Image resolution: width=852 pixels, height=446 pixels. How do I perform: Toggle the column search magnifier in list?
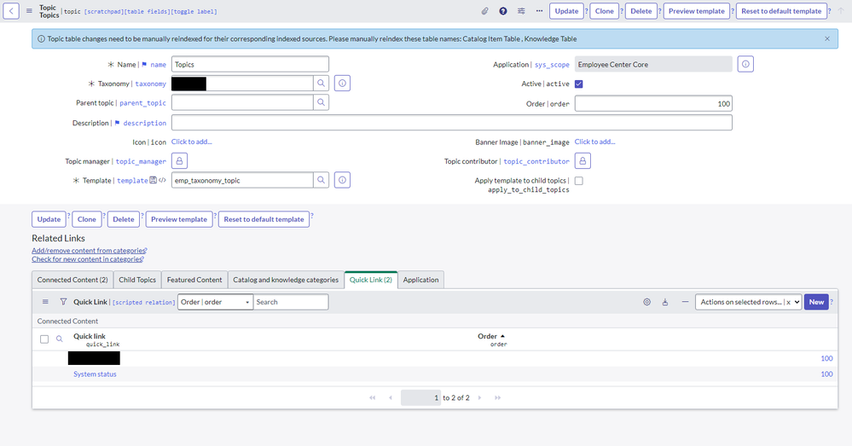tap(59, 339)
